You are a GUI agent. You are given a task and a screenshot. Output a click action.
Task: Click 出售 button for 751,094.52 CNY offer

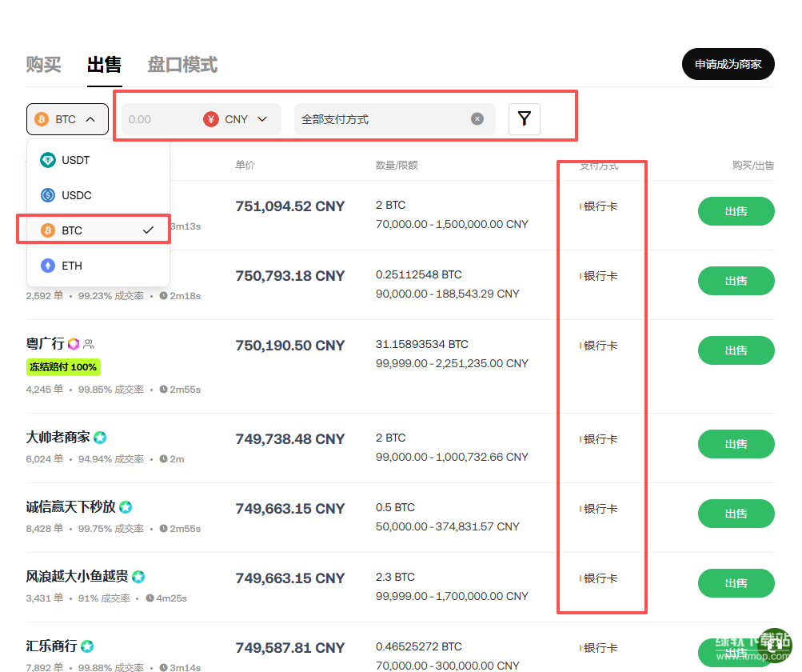[x=736, y=211]
